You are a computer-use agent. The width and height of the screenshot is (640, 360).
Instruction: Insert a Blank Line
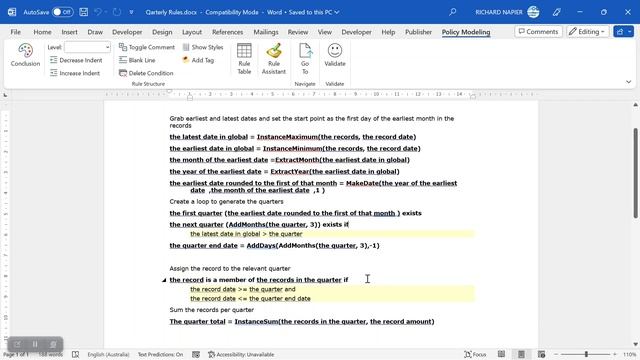pos(137,60)
